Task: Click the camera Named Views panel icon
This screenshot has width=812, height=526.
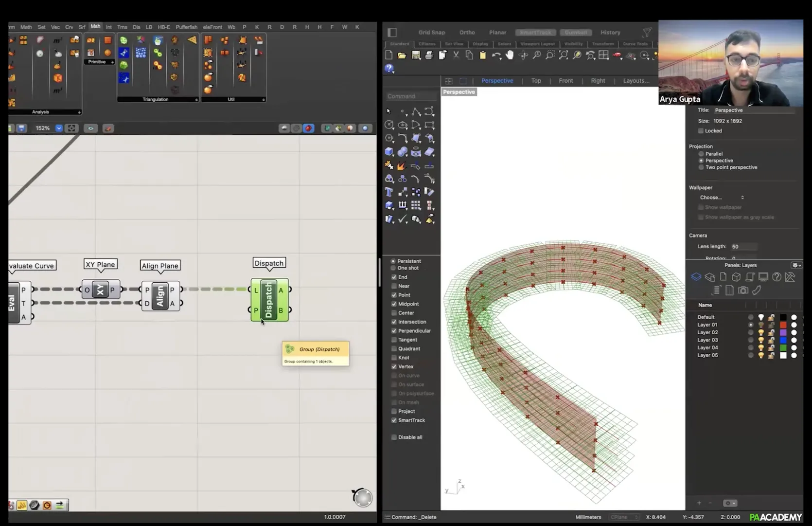Action: pyautogui.click(x=742, y=290)
